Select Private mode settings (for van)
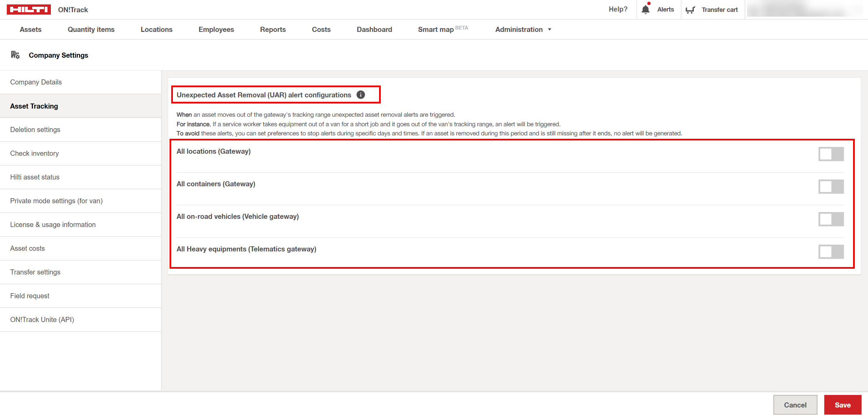Image resolution: width=868 pixels, height=417 pixels. 56,201
